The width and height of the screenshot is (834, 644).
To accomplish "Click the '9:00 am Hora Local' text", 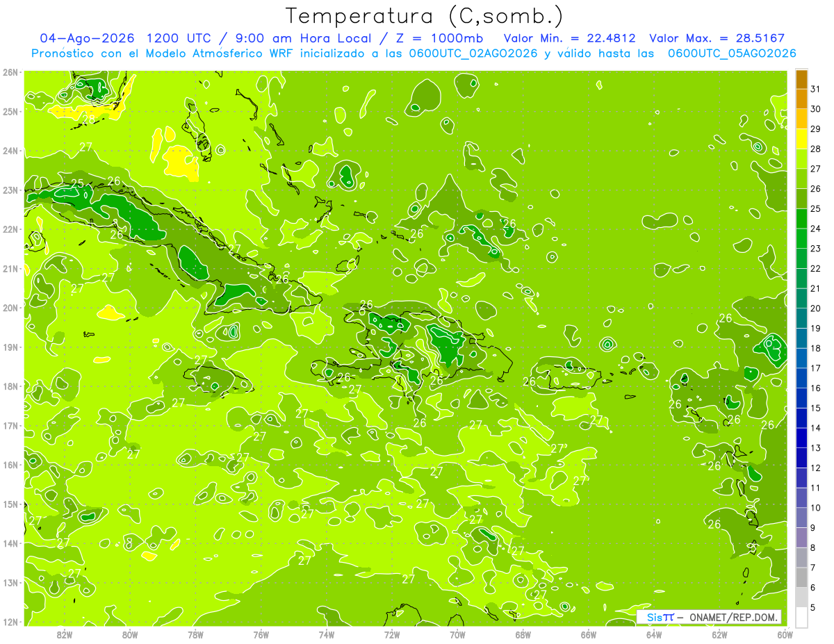I will 303,38.
